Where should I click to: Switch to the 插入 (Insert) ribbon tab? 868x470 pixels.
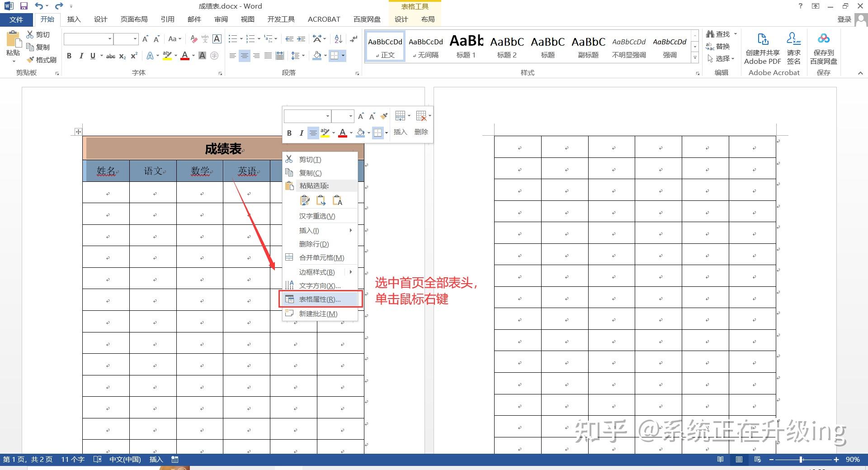[x=74, y=19]
